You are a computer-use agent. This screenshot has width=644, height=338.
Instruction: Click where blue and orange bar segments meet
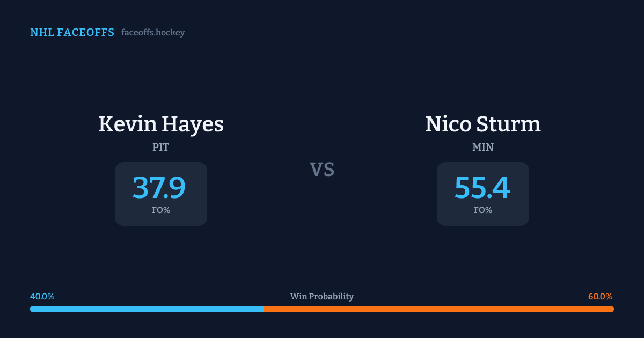click(264, 309)
